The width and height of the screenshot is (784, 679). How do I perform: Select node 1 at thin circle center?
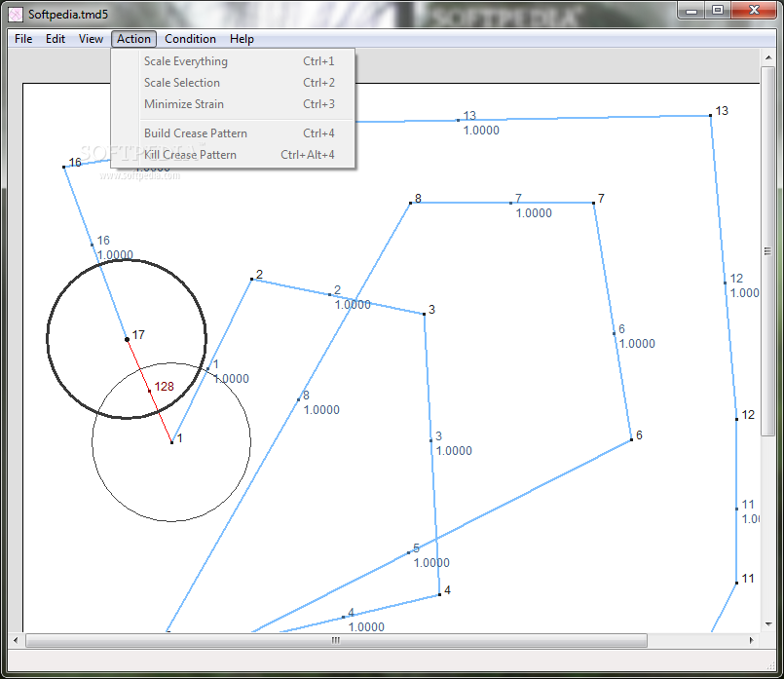171,442
